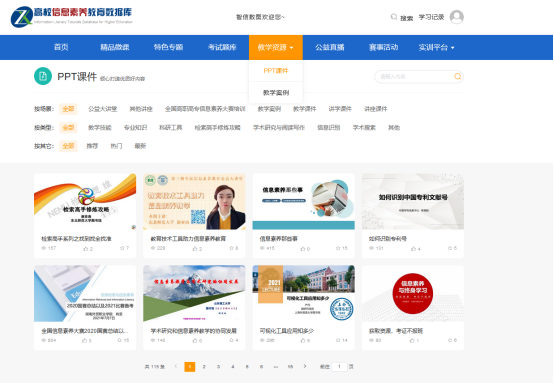Click the orange search icon in the PPT search box

coord(457,76)
